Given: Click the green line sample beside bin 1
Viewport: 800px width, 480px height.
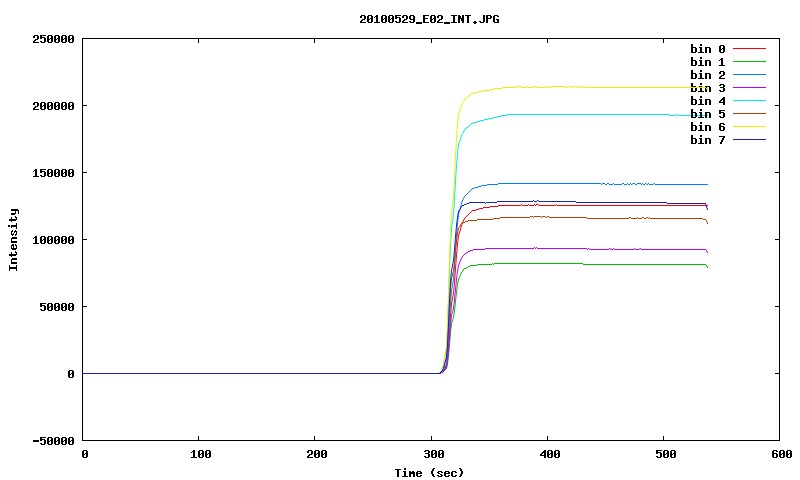Looking at the screenshot, I should click(749, 62).
